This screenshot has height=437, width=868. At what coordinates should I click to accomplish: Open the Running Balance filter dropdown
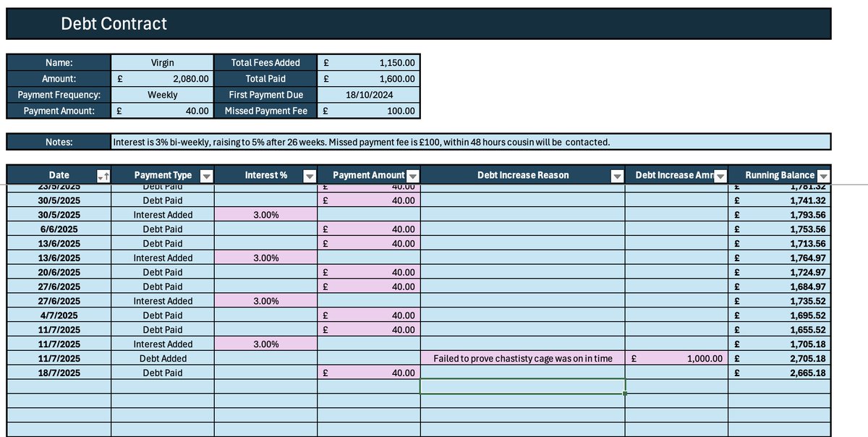tap(823, 176)
